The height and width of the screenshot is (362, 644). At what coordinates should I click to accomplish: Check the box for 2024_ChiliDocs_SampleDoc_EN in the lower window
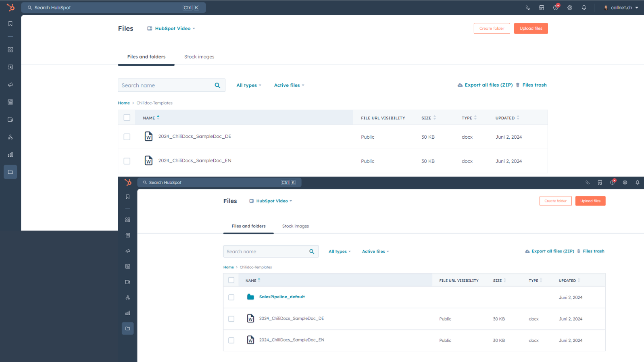pyautogui.click(x=231, y=340)
